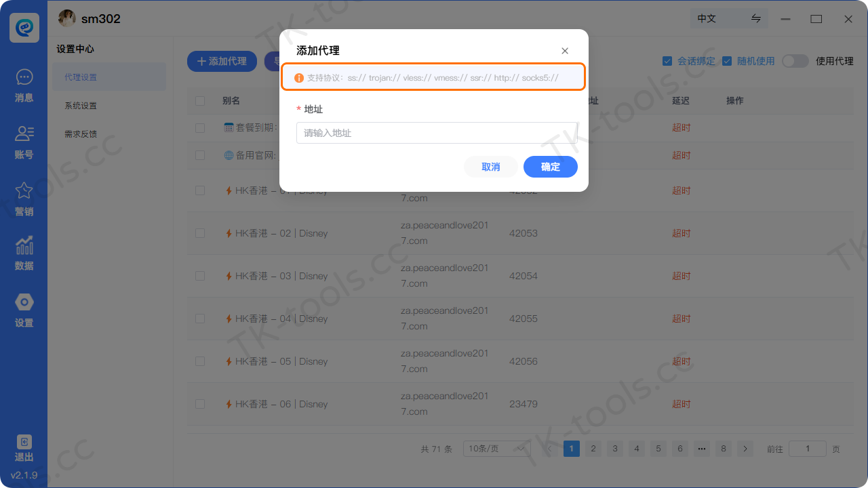The height and width of the screenshot is (488, 868).
Task: Toggle the select-all checkbox in table header
Action: [200, 101]
